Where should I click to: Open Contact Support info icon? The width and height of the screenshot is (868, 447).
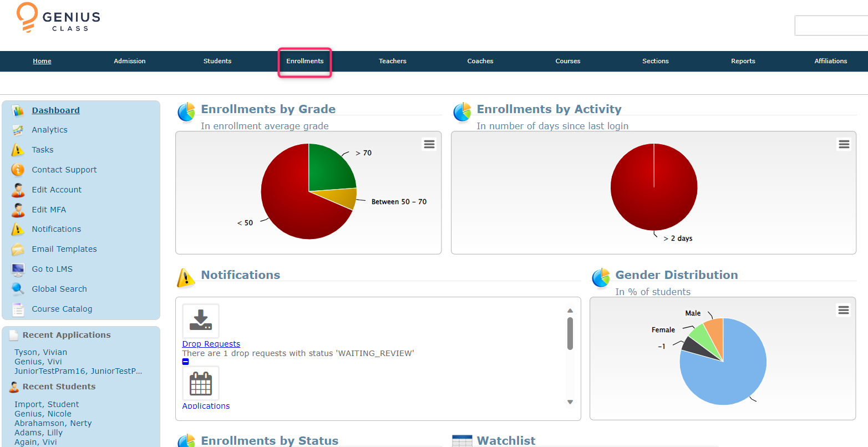[18, 170]
